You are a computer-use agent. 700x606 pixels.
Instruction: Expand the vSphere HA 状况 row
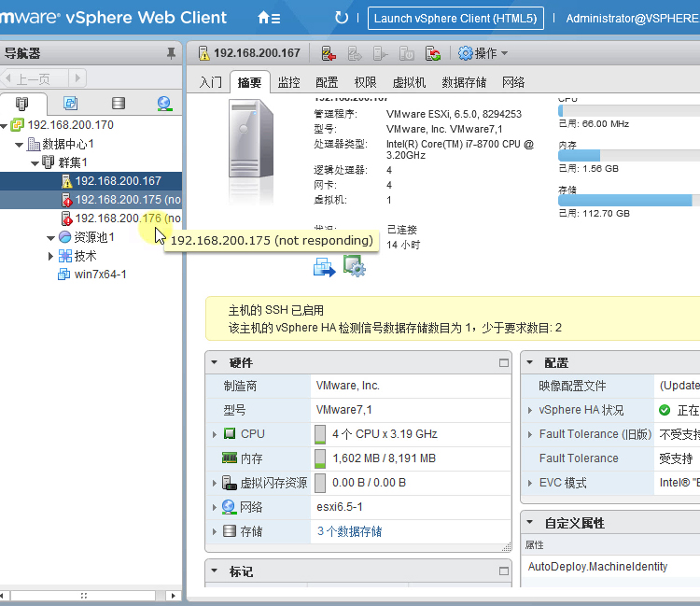529,410
